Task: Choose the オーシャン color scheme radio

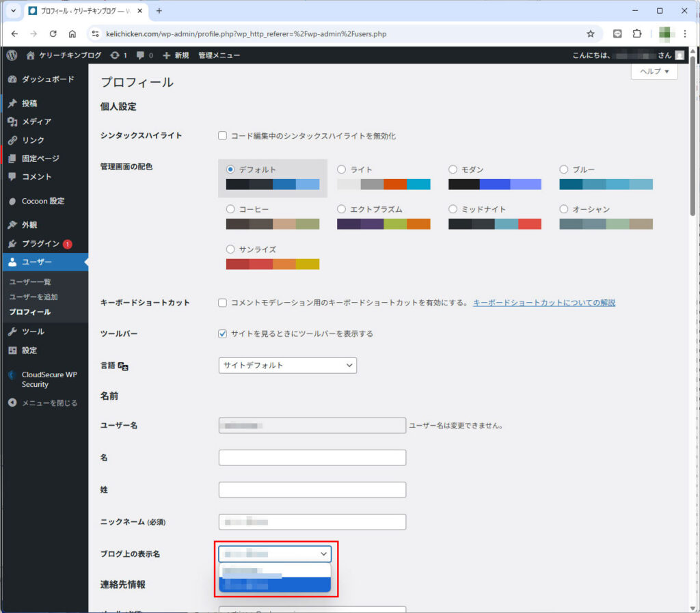Action: tap(564, 209)
